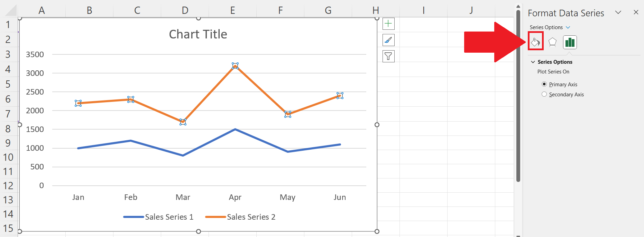Select row 10 header

tap(8, 157)
